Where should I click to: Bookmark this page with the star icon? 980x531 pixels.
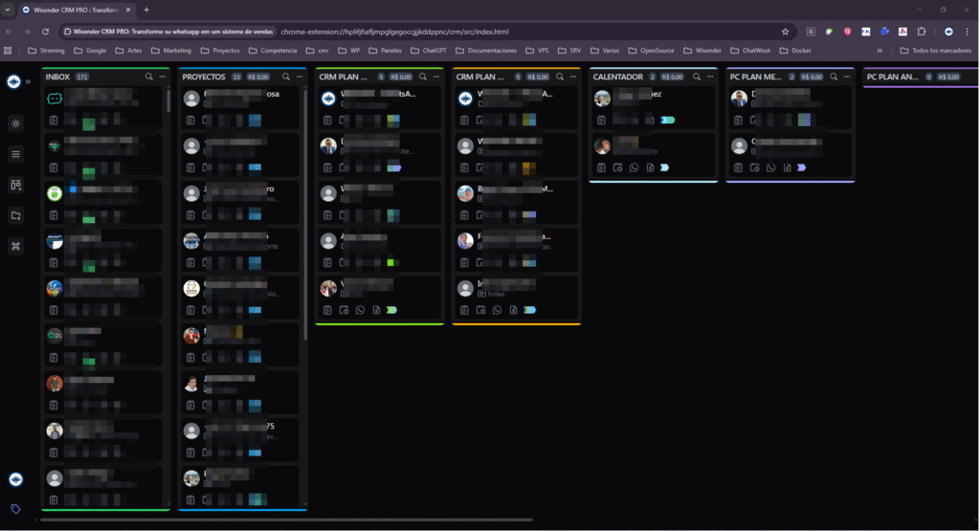click(x=785, y=32)
